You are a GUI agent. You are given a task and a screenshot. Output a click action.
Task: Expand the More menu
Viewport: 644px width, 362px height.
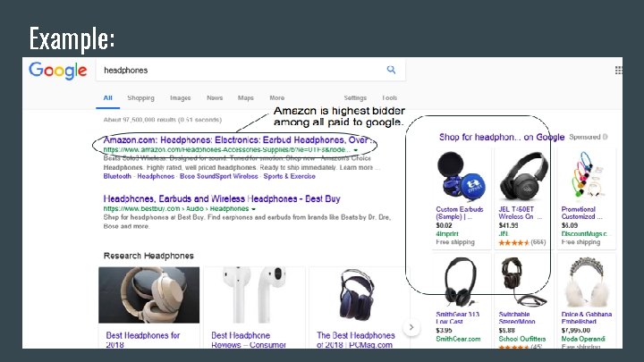pos(276,97)
